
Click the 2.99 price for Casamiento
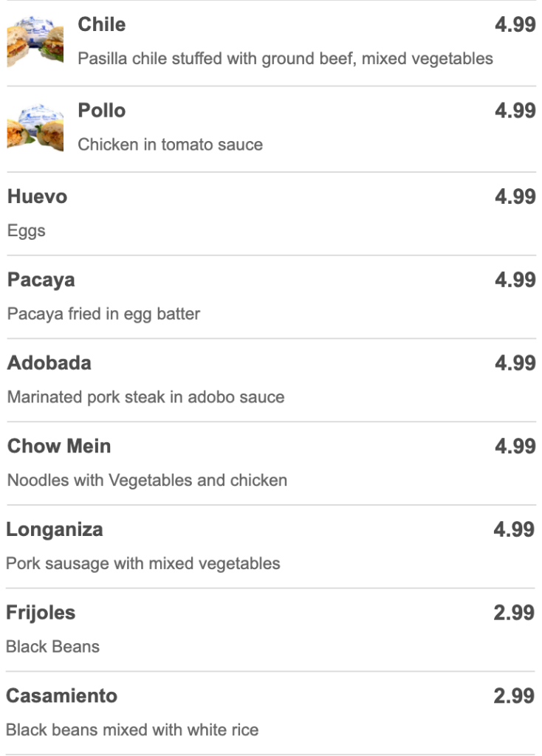[514, 695]
